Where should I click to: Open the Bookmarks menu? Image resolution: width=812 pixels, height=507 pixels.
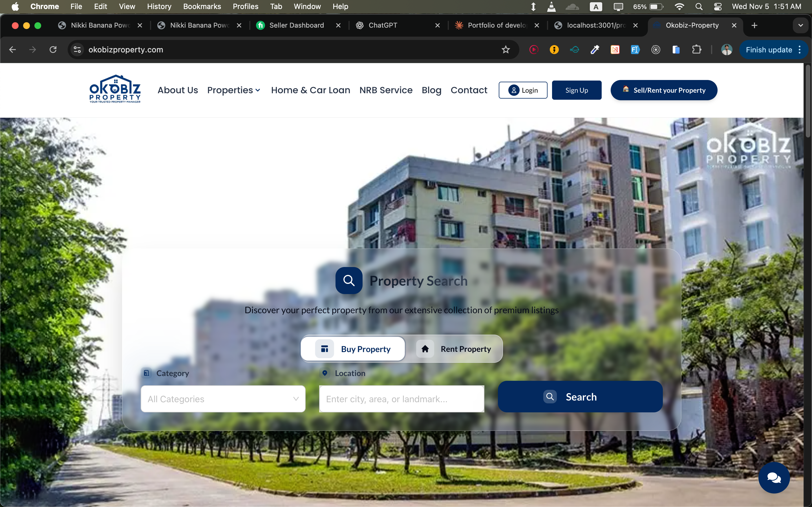(202, 6)
